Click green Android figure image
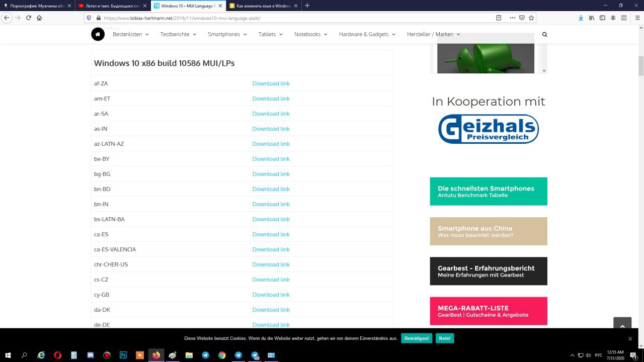The width and height of the screenshot is (644, 362). coord(486,58)
